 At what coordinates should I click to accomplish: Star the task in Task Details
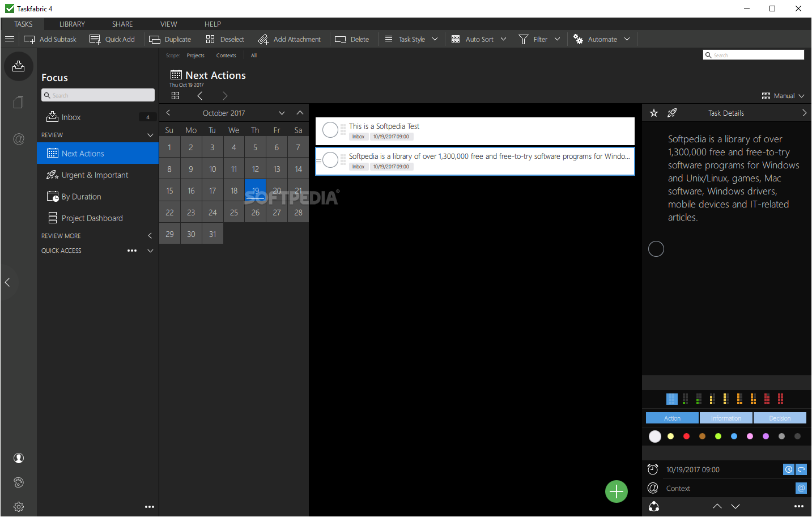pyautogui.click(x=654, y=113)
